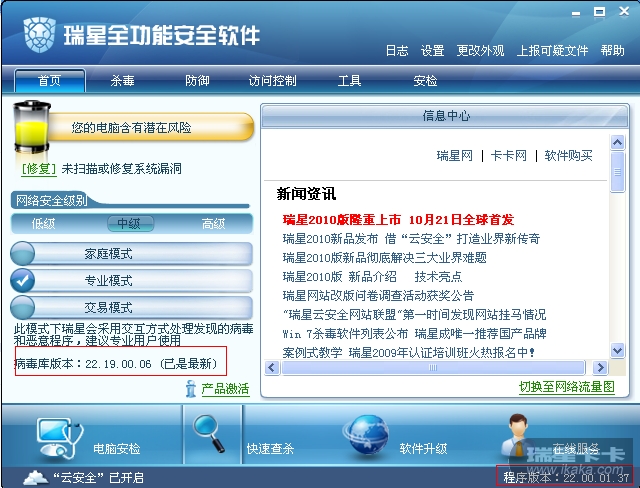Screen dimensions: 640x488
Task: Click the 信息中心 panel header
Action: coord(445,116)
